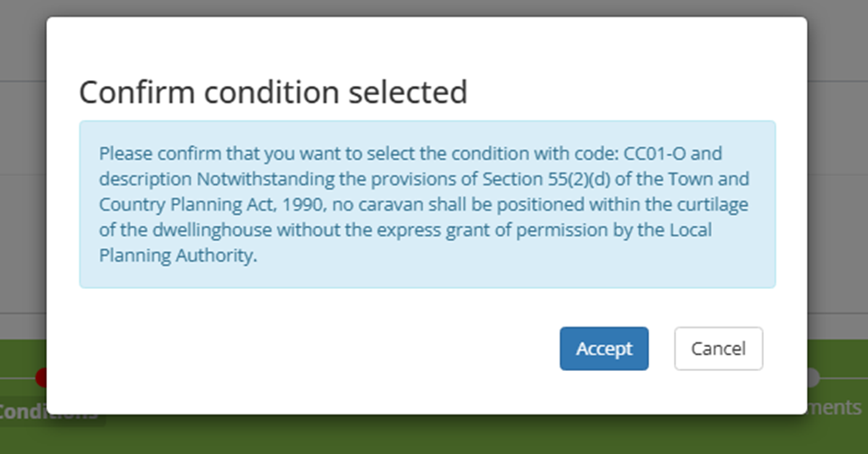
Task: Select the red Conditions step marker
Action: pyautogui.click(x=41, y=376)
